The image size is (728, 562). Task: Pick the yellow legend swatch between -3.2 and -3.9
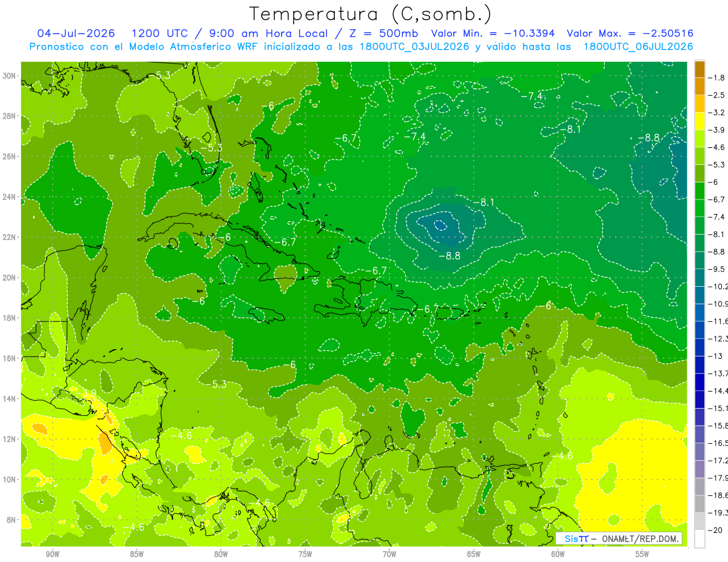(699, 121)
